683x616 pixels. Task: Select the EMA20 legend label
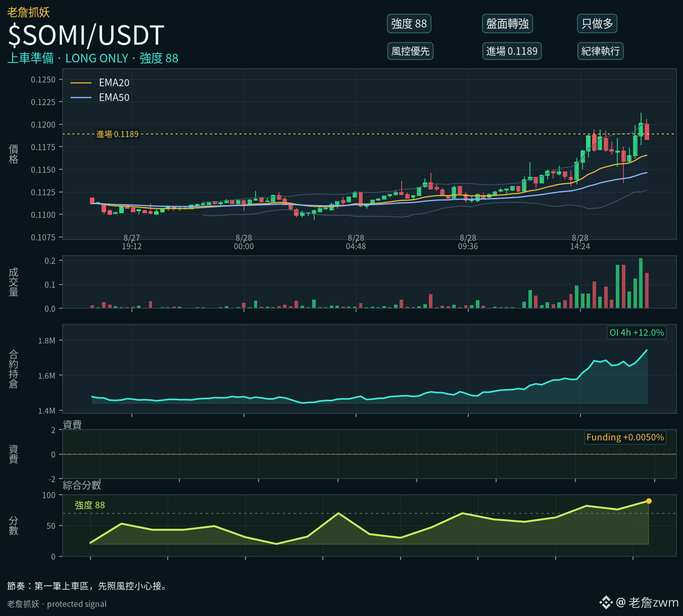[114, 83]
